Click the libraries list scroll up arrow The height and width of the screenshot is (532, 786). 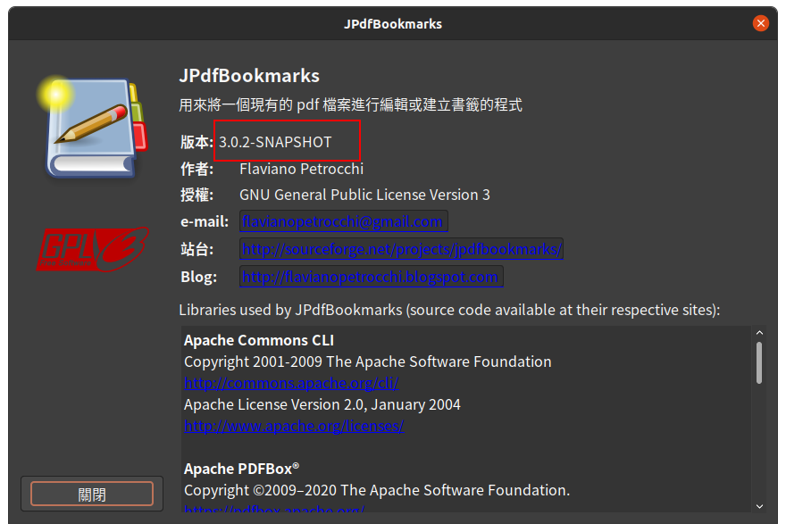pyautogui.click(x=759, y=333)
